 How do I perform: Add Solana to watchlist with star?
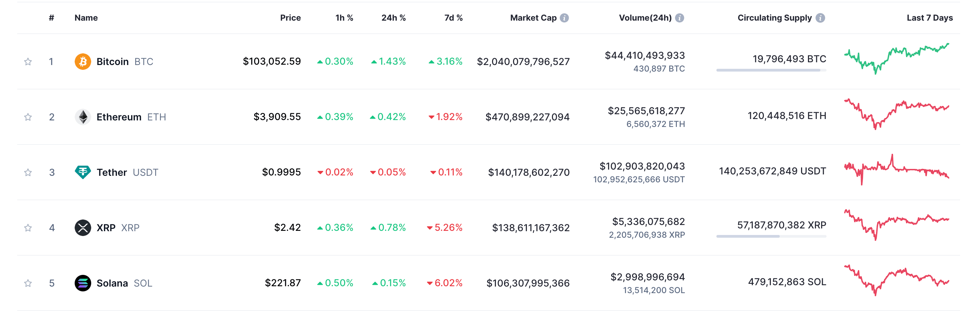[28, 283]
